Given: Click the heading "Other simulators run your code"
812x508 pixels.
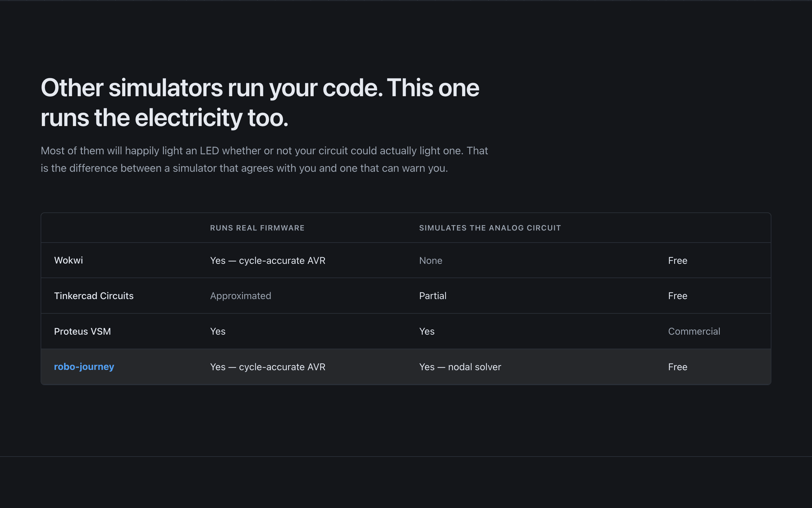Looking at the screenshot, I should [x=260, y=103].
